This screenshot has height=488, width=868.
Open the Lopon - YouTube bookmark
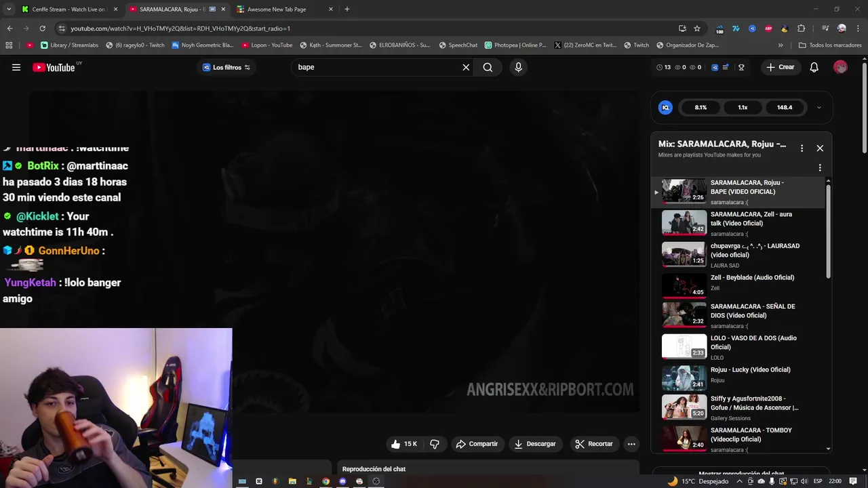(x=267, y=45)
